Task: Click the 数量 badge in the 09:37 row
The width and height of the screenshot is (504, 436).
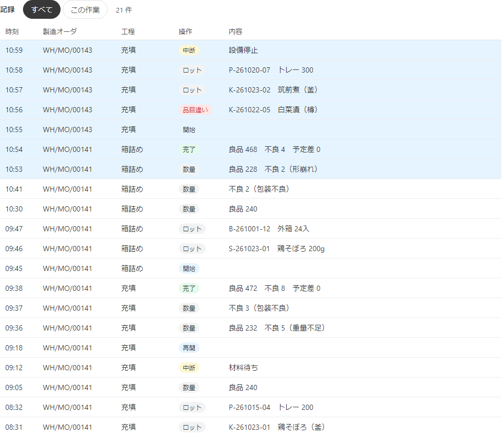Action: (189, 309)
